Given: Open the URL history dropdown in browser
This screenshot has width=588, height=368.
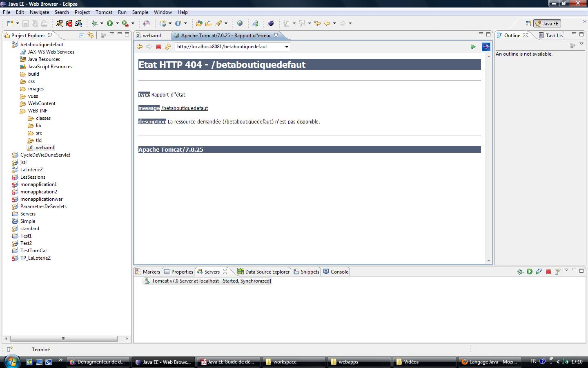Looking at the screenshot, I should 287,47.
